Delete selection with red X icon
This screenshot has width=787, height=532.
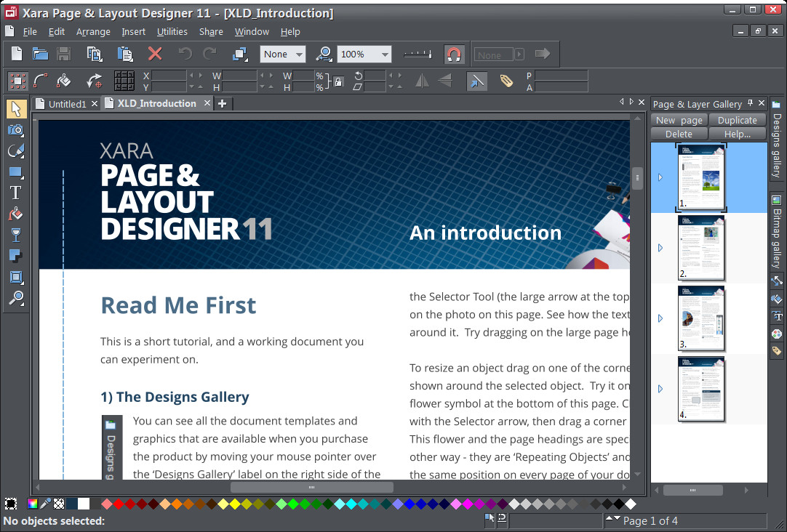[155, 54]
